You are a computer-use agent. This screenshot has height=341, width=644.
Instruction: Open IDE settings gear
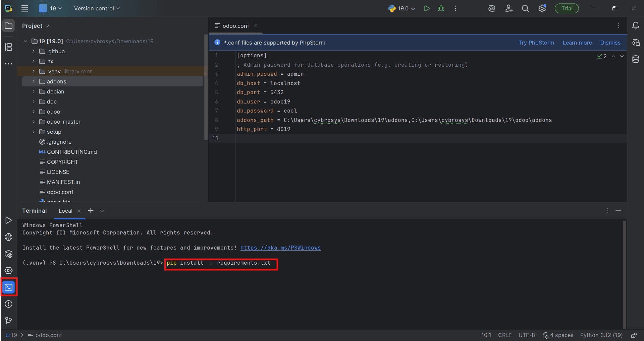click(x=542, y=8)
